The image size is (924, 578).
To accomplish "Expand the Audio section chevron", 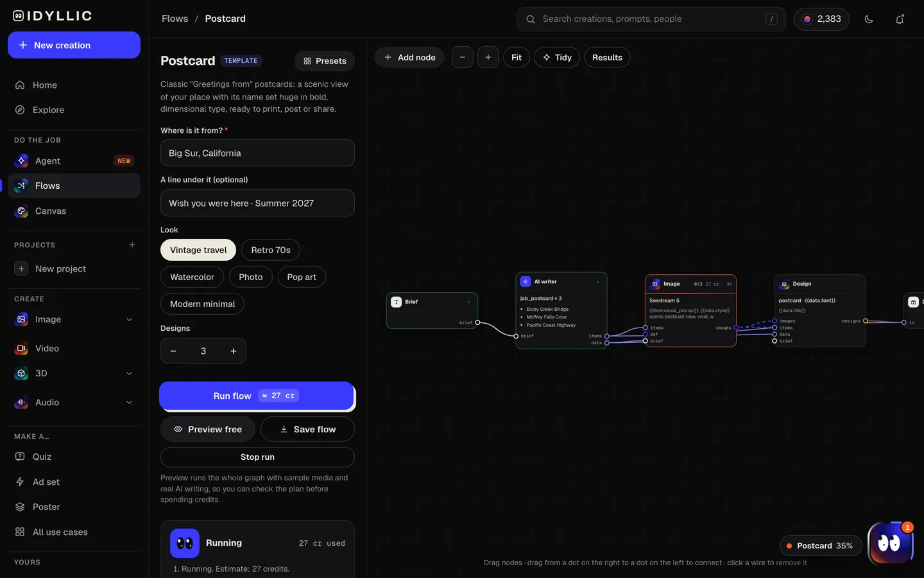I will [x=129, y=402].
